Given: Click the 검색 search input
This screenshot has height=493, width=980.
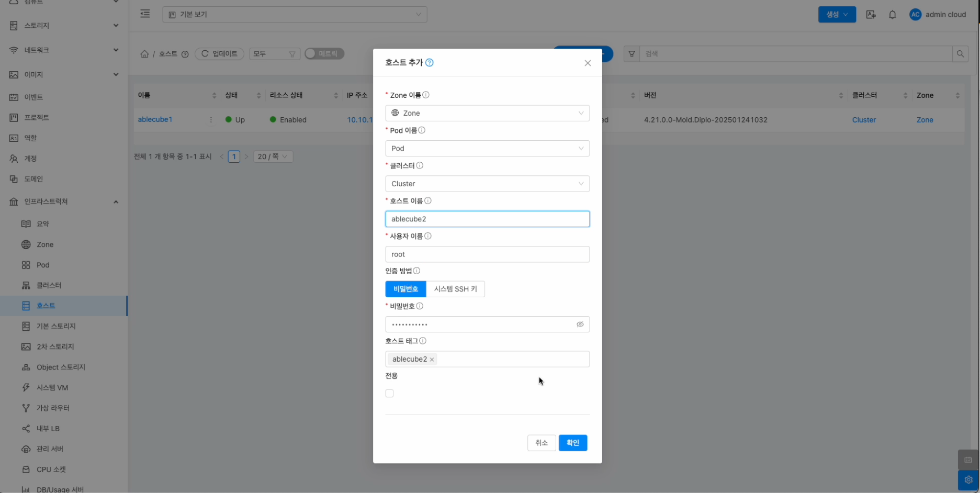Looking at the screenshot, I should tap(796, 54).
